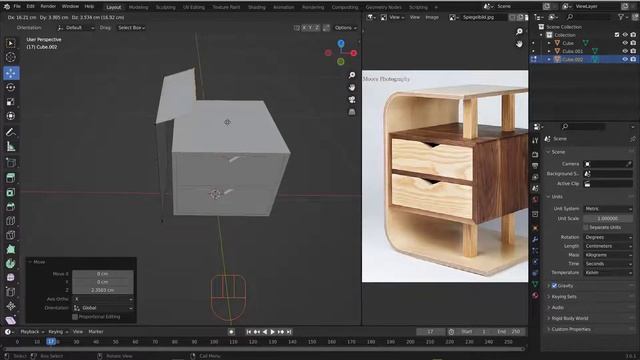
Task: Open the Temperature units dropdown (Kelvin)
Action: (608, 273)
